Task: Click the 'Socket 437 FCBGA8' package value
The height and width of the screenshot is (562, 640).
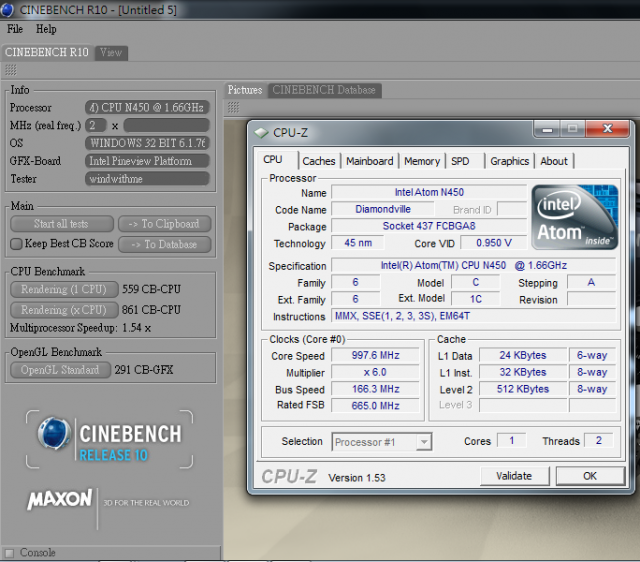Action: tap(429, 226)
